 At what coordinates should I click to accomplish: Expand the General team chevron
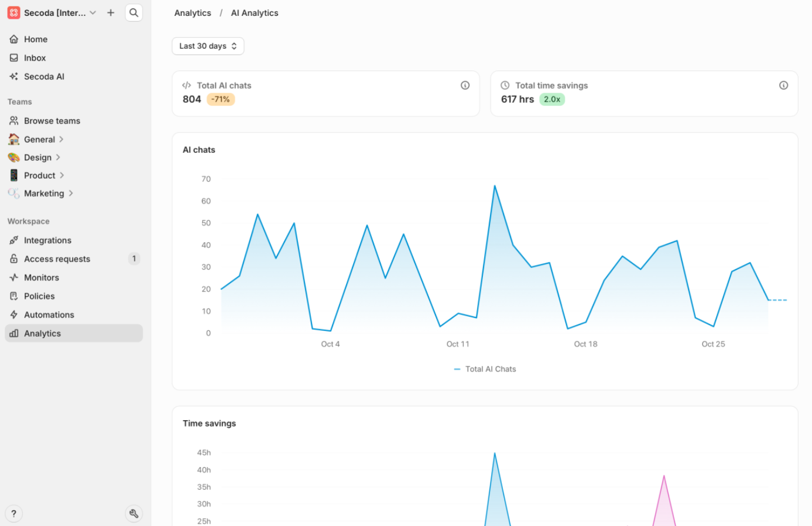[x=61, y=139]
